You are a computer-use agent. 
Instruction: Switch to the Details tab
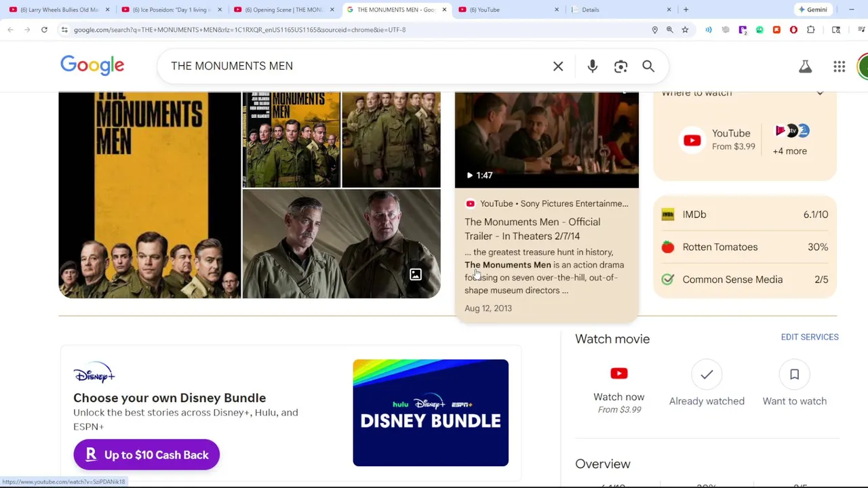[x=620, y=9]
